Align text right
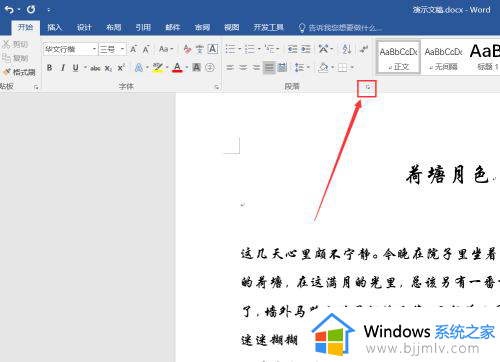This screenshot has height=362, width=500. pyautogui.click(x=256, y=68)
